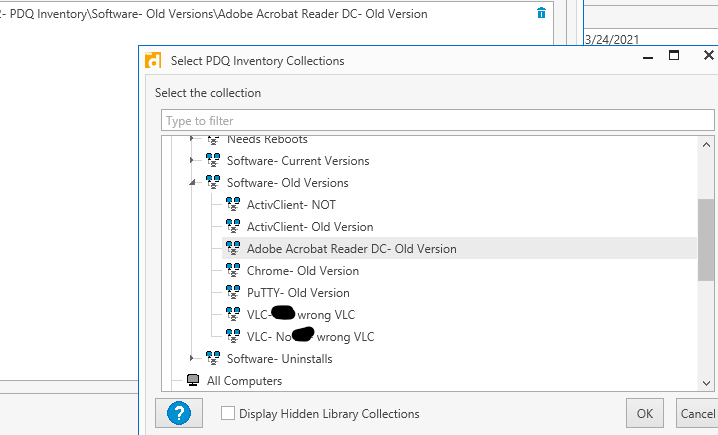Click the trash delete icon top right

pyautogui.click(x=541, y=13)
